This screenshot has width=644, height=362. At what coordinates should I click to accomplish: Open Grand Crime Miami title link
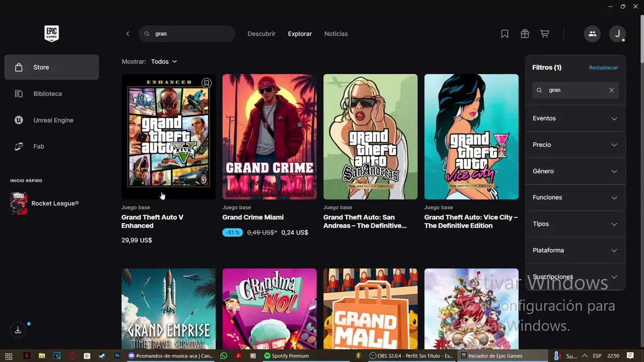[x=253, y=217]
